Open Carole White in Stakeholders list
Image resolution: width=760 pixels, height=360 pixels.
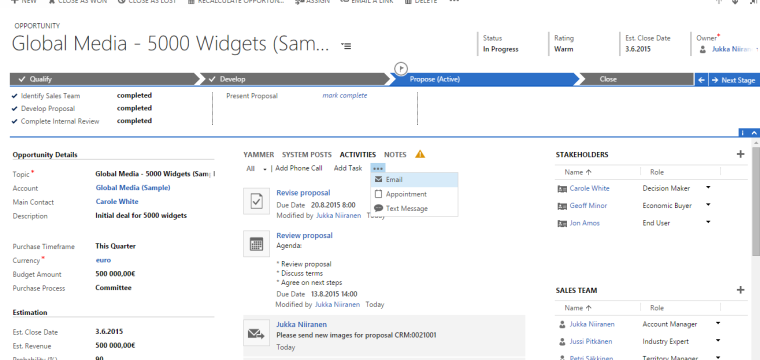tap(589, 188)
